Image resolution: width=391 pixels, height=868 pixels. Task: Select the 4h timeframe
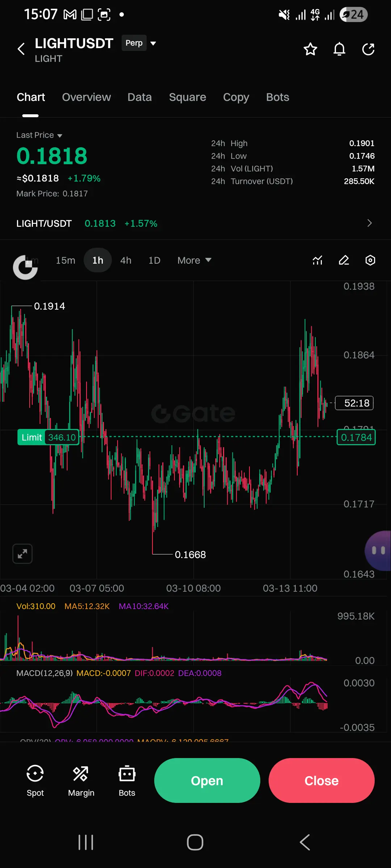[126, 260]
